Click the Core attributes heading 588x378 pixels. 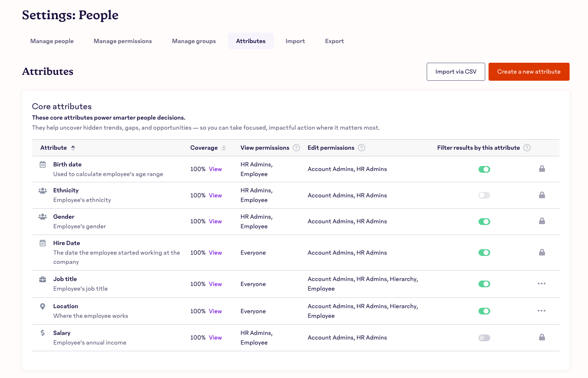62,106
